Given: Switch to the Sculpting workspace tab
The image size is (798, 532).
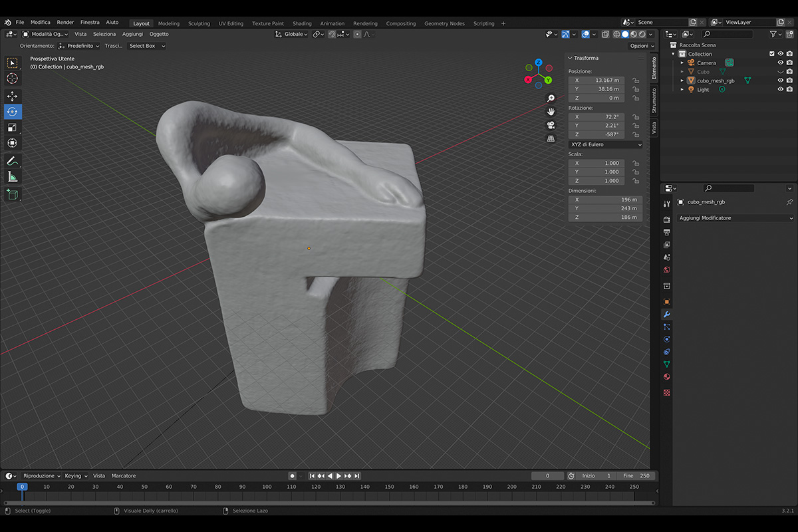Looking at the screenshot, I should tap(199, 23).
